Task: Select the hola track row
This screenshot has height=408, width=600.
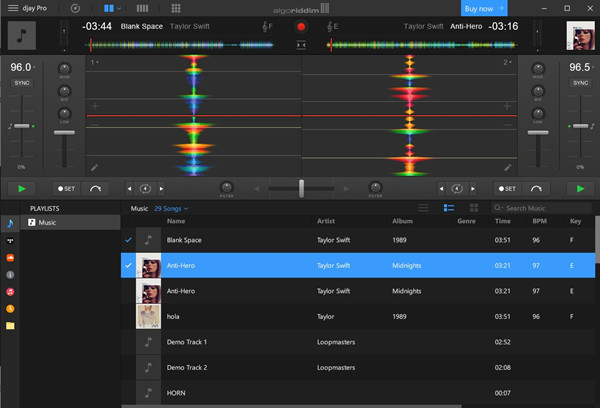Action: pos(358,317)
